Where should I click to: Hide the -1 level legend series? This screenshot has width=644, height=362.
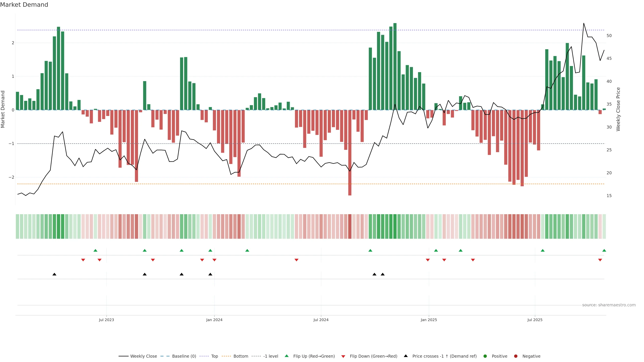click(x=271, y=356)
